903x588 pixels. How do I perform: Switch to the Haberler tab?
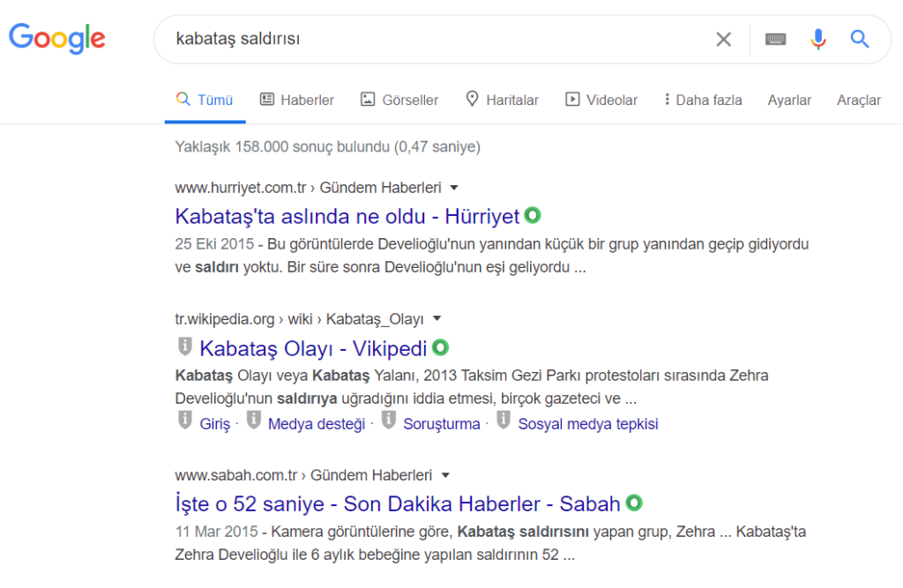coord(297,100)
